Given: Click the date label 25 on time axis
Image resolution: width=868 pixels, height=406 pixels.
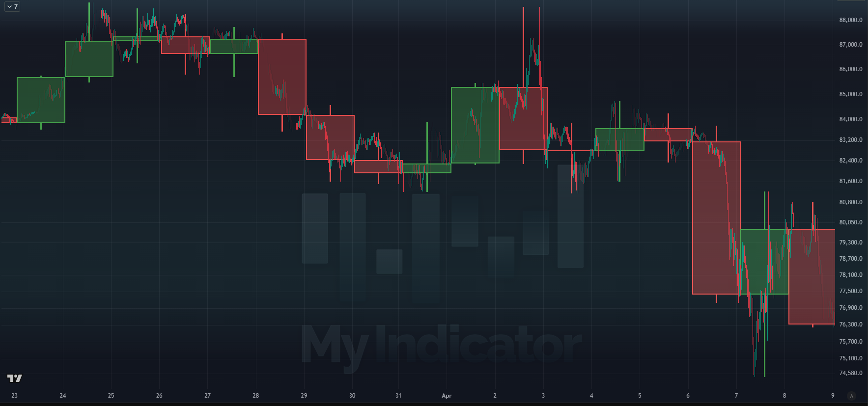Looking at the screenshot, I should click(111, 396).
